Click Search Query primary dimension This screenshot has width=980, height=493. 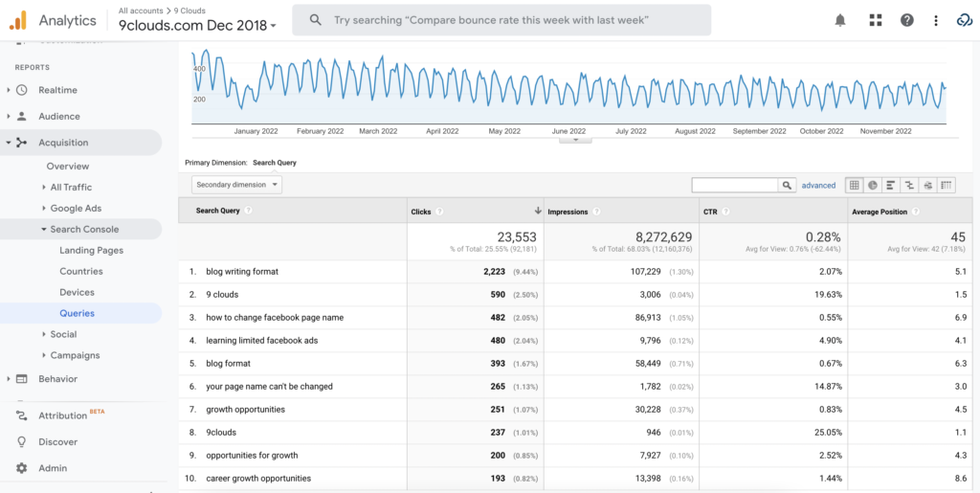(275, 163)
